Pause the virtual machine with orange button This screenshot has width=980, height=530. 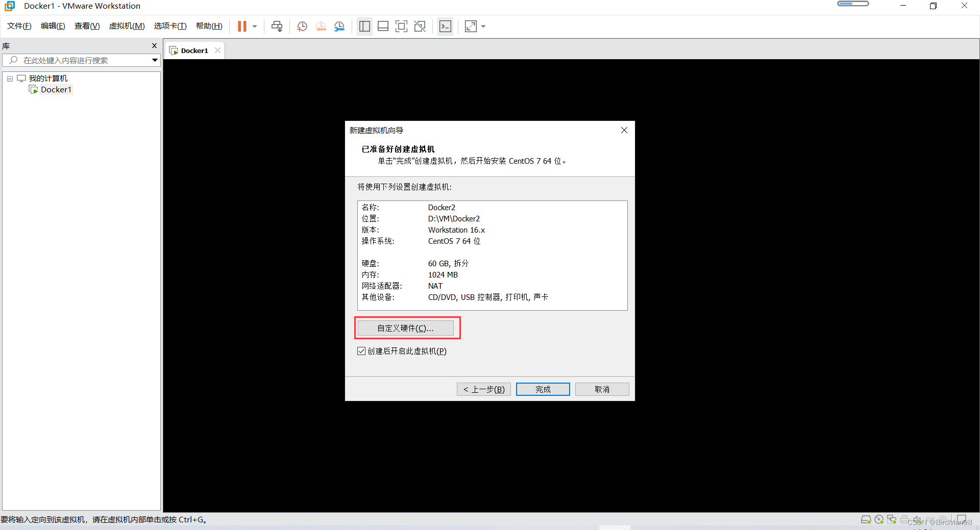242,26
